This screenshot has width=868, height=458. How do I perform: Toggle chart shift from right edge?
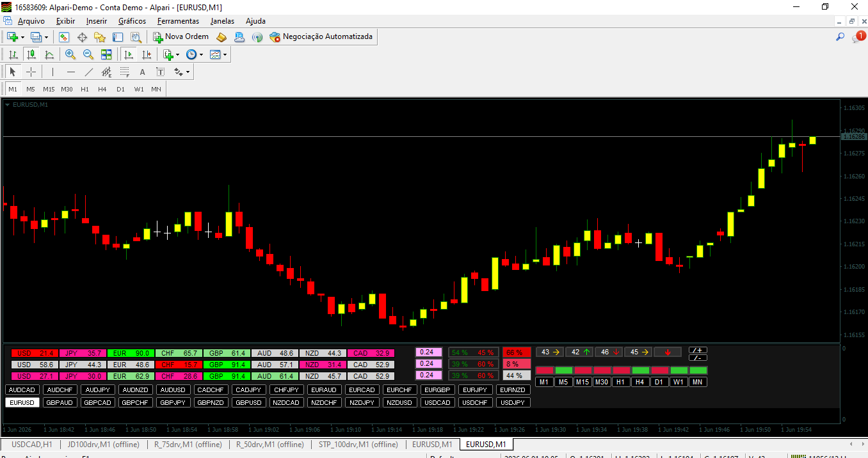147,54
